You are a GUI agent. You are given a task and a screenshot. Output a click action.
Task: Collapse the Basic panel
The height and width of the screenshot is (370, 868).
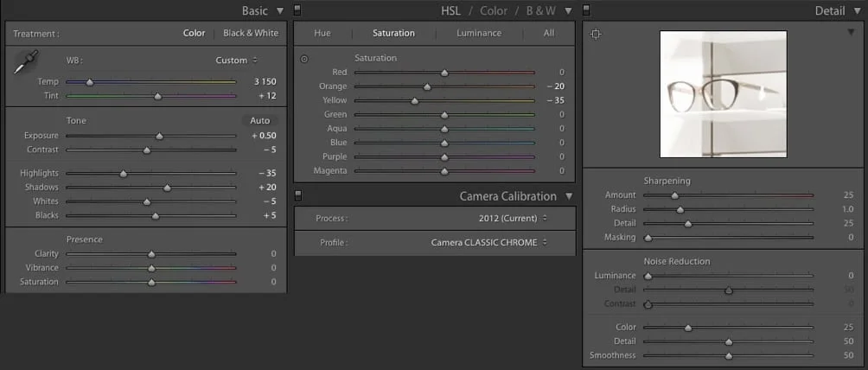[x=280, y=10]
